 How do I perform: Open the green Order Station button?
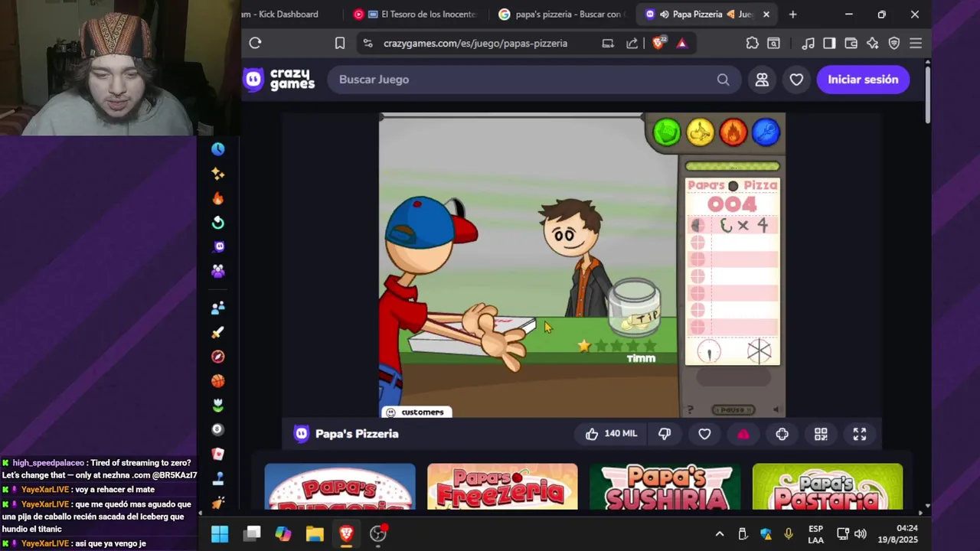click(x=667, y=132)
